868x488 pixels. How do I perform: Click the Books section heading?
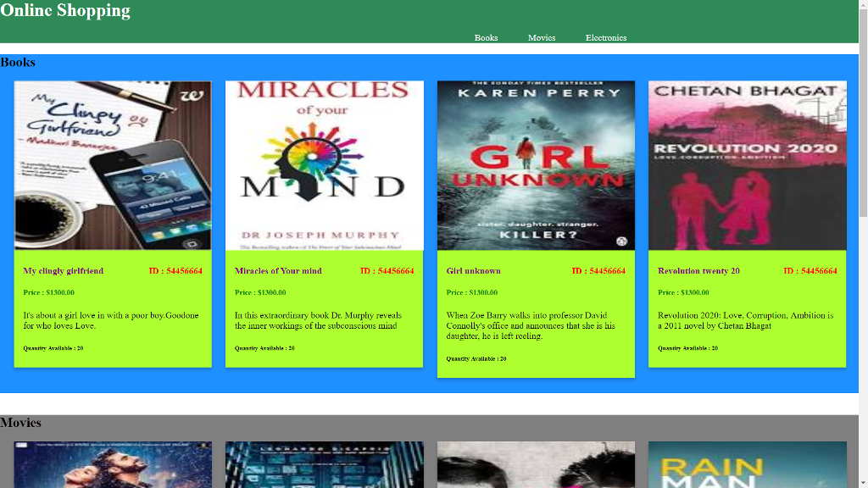coord(18,62)
